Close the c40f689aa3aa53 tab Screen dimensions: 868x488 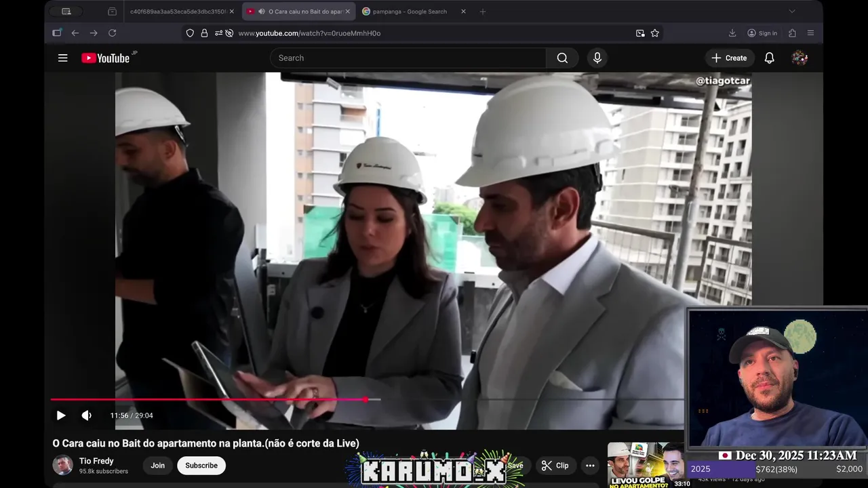point(231,12)
